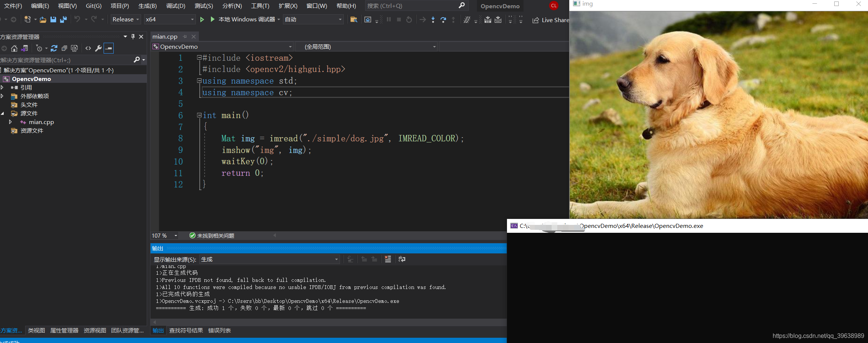868x343 pixels.
Task: Click the Pending Changes Filter clock icon
Action: 39,48
